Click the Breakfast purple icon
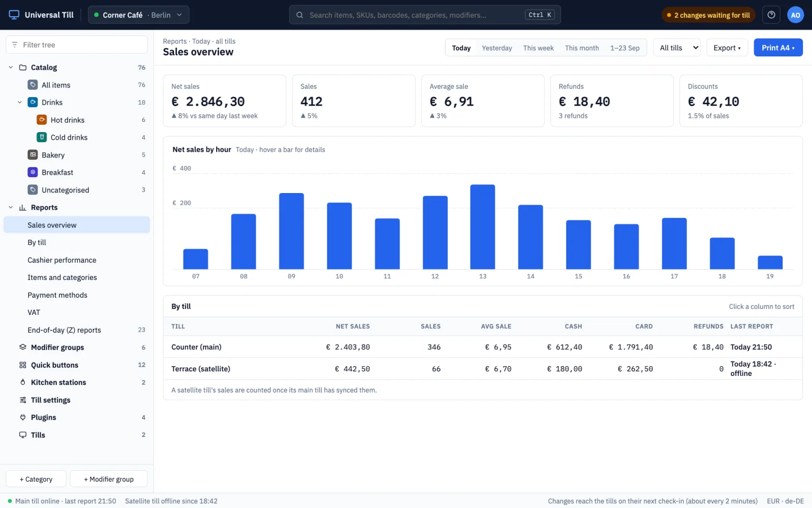This screenshot has height=508, width=812. coord(33,172)
